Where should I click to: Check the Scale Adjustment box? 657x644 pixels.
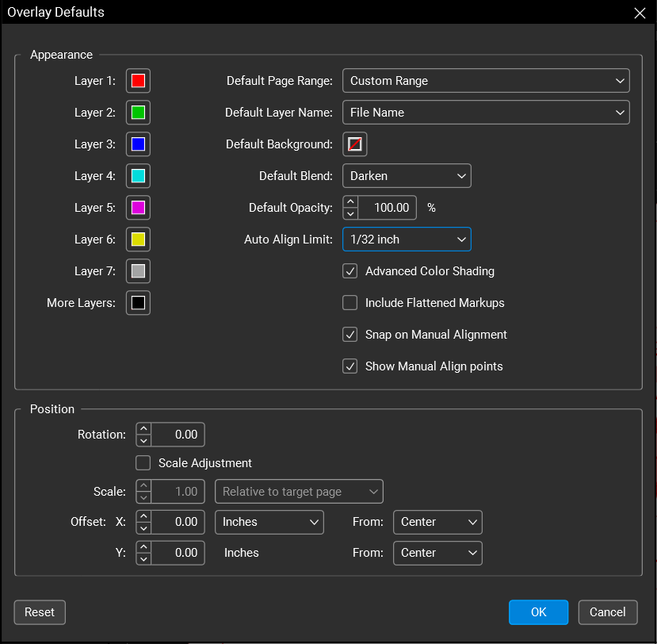tap(143, 463)
